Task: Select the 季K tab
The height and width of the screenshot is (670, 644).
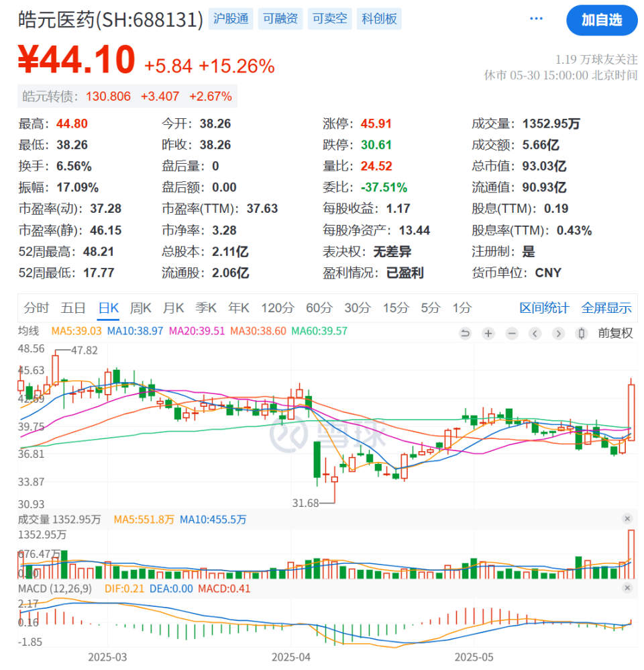Action: (x=206, y=307)
